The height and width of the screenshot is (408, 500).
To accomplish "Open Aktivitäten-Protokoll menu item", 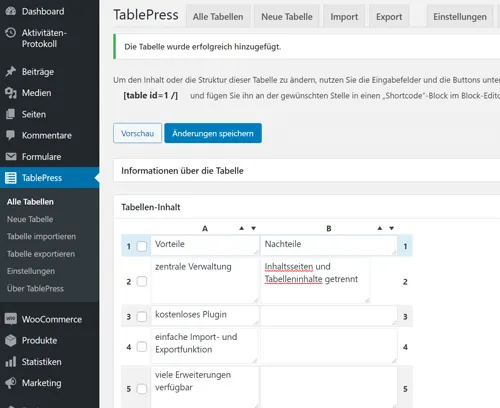I will tap(44, 38).
